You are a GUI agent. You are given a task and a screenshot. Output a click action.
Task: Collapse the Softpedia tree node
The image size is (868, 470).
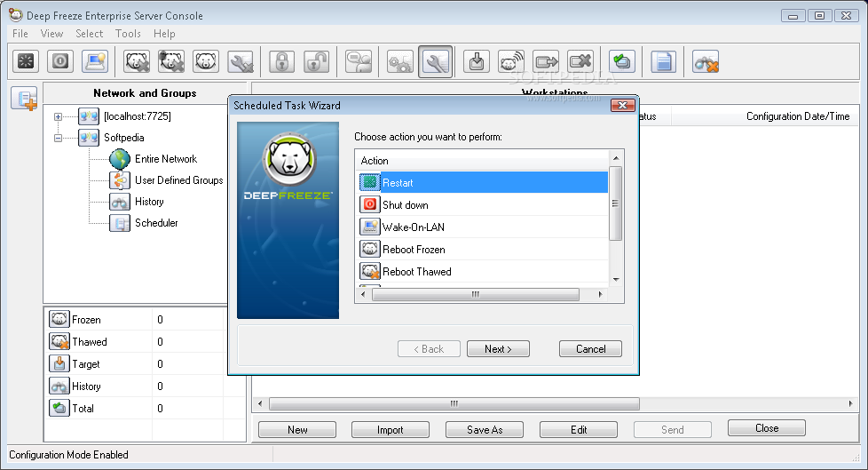click(x=58, y=138)
